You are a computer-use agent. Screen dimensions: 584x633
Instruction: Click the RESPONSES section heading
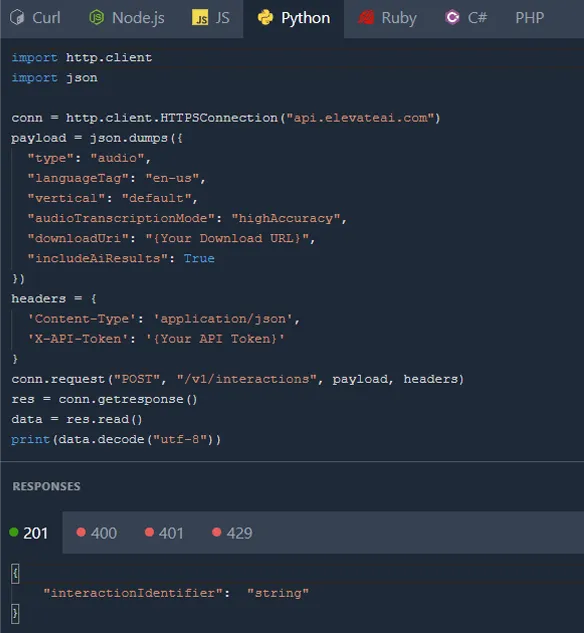coord(46,486)
